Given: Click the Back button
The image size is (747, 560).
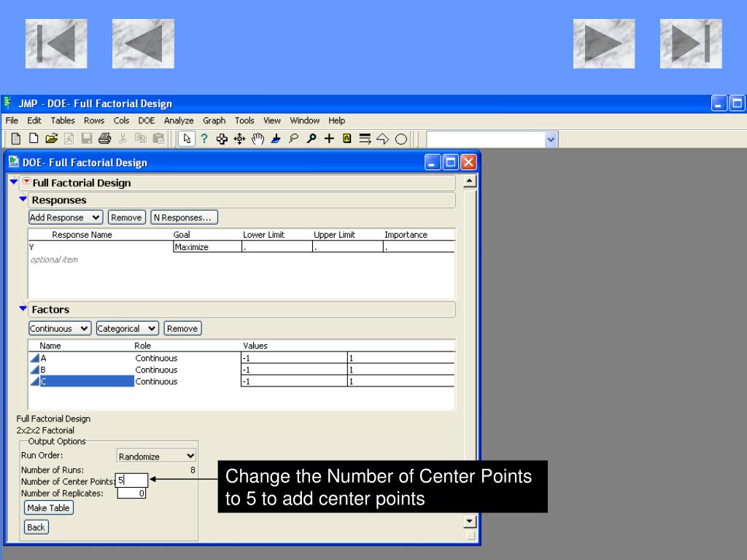Looking at the screenshot, I should coord(36,527).
